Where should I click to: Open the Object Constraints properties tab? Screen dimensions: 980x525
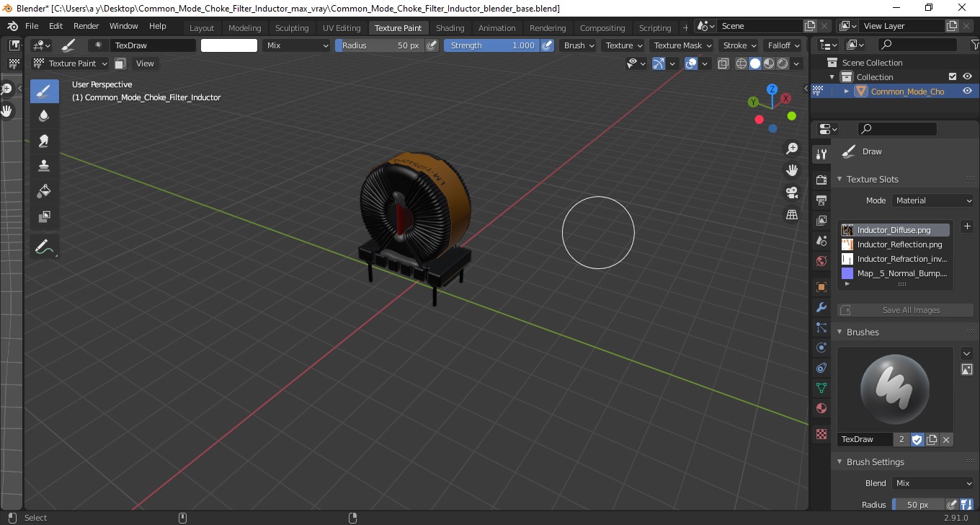click(x=821, y=368)
